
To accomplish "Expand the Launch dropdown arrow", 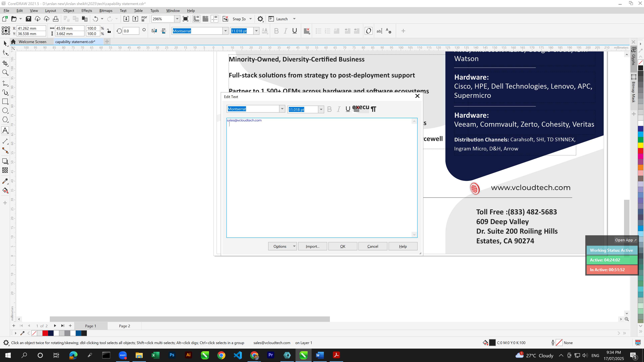I will 294,19.
